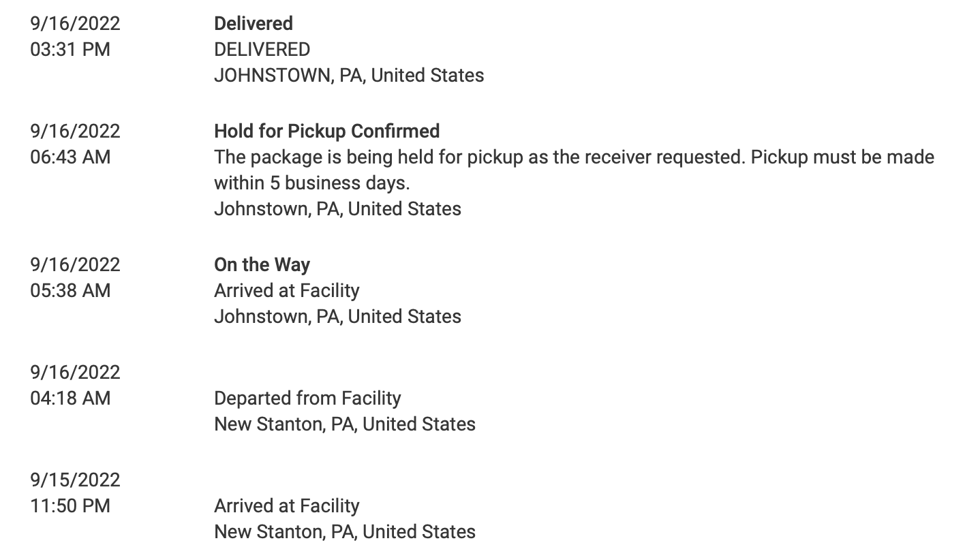Viewport: 980px width, 560px height.
Task: Click New Stanton location under Departed from Facility
Action: pos(345,424)
